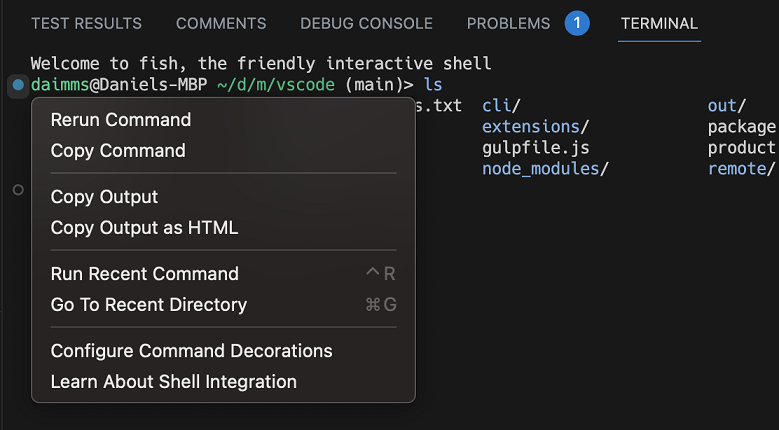This screenshot has width=779, height=430.
Task: Select Run Recent Command menu item
Action: (x=145, y=274)
